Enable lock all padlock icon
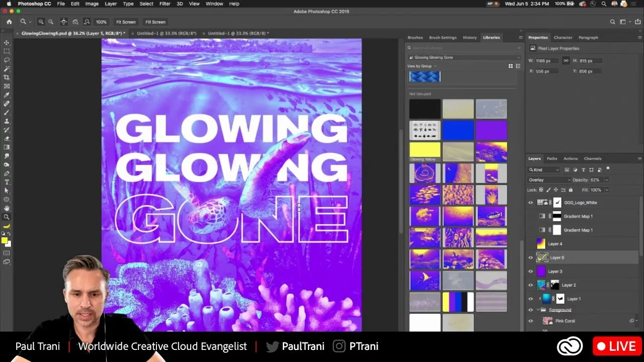The width and height of the screenshot is (644, 362). [570, 190]
